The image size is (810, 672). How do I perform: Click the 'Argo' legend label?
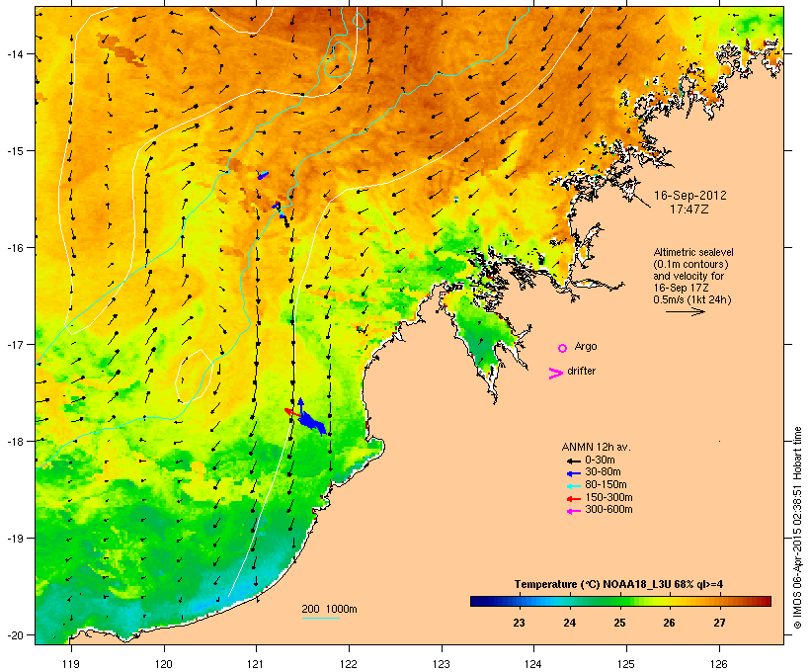pyautogui.click(x=586, y=346)
